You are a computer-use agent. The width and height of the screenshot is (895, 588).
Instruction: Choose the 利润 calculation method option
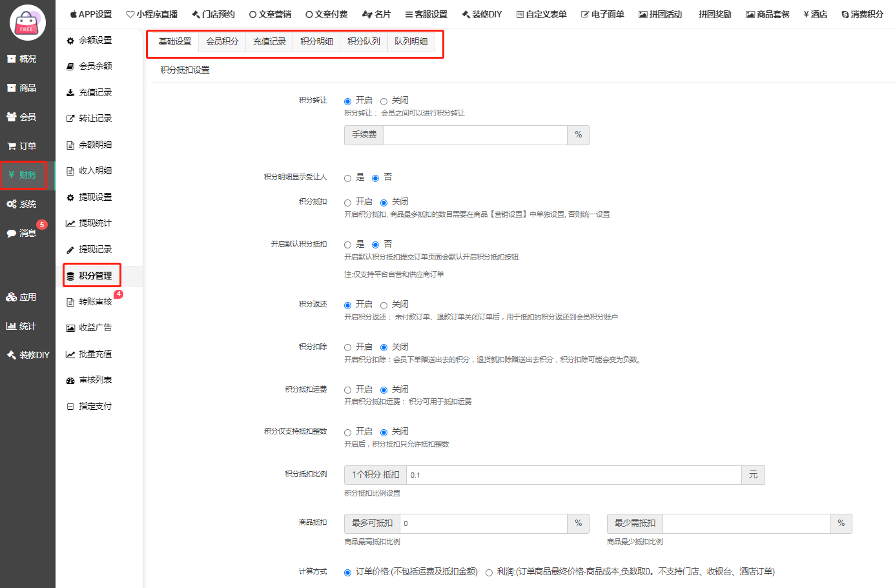click(489, 573)
